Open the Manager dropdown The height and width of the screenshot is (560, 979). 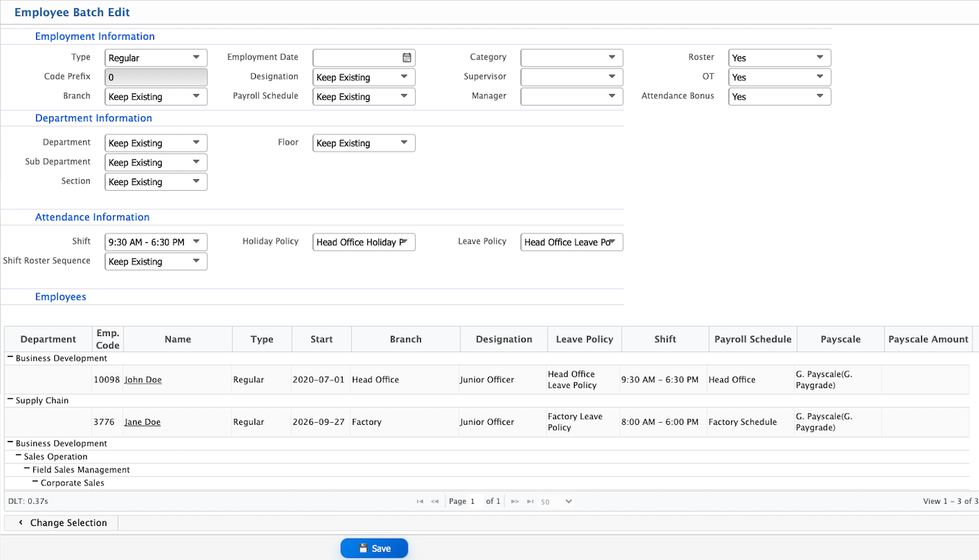point(572,97)
